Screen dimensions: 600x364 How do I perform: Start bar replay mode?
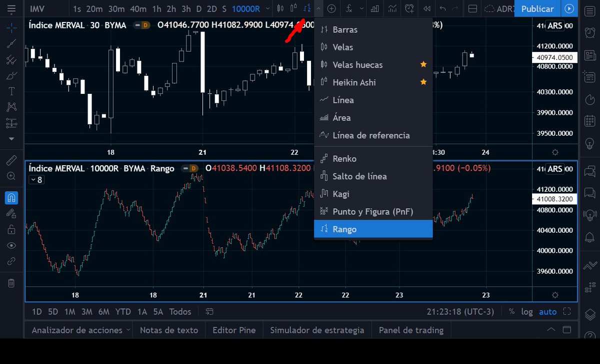[x=426, y=8]
